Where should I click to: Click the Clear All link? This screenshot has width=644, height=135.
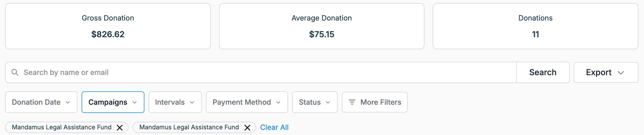click(x=274, y=127)
